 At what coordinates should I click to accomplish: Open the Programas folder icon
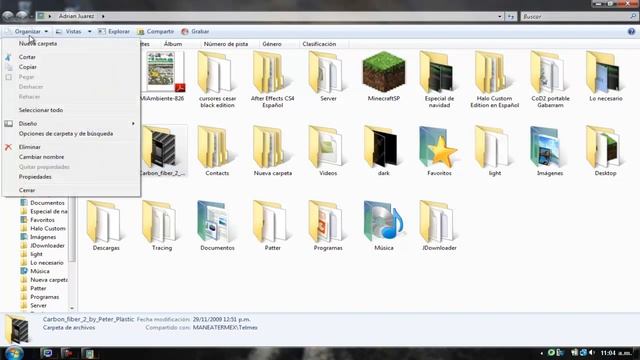(x=328, y=222)
